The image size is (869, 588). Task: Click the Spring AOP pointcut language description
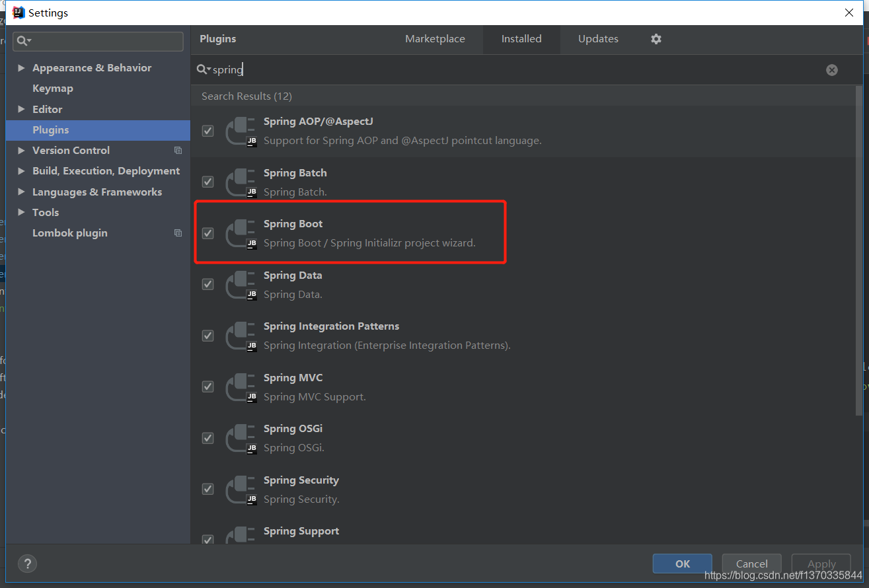tap(402, 141)
